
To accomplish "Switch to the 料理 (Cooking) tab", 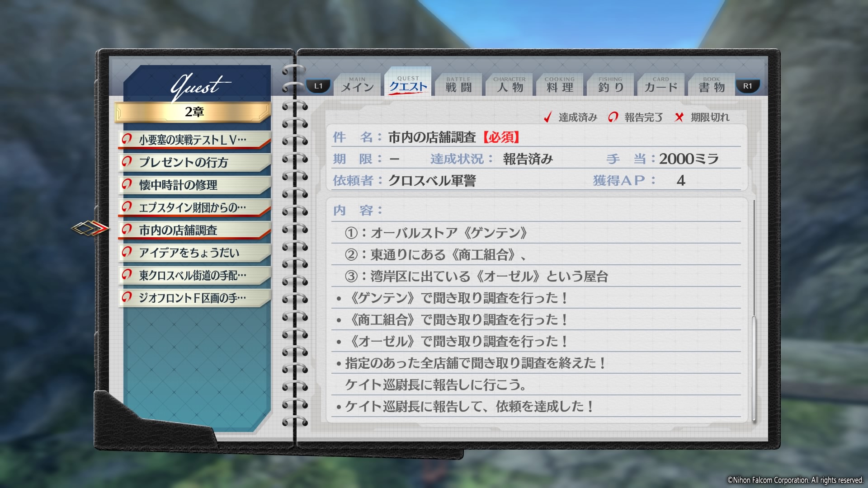I will pos(560,84).
